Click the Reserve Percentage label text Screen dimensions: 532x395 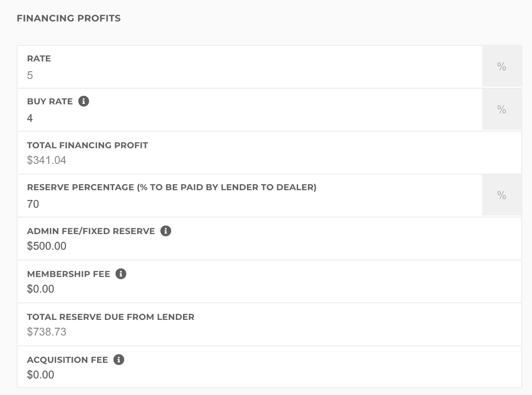[172, 188]
